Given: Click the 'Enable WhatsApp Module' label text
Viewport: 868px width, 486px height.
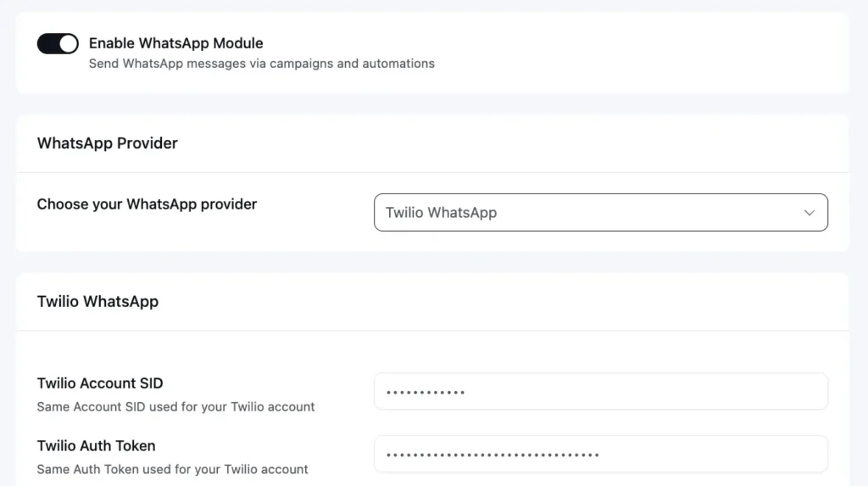Looking at the screenshot, I should (x=176, y=43).
